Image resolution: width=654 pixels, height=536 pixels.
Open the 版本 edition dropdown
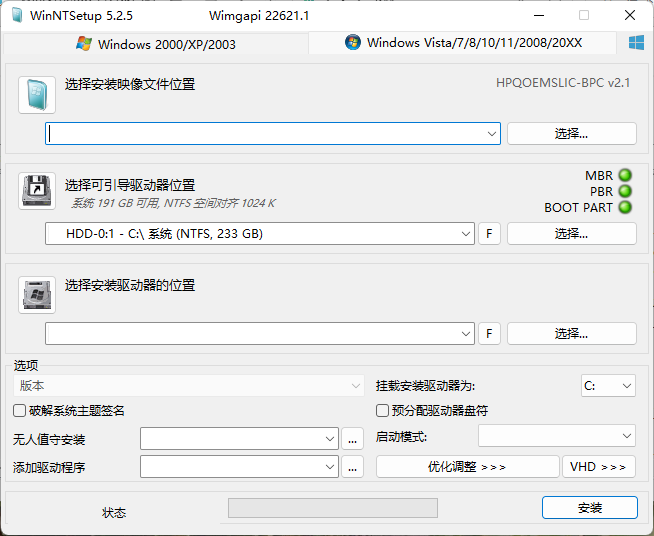click(189, 386)
